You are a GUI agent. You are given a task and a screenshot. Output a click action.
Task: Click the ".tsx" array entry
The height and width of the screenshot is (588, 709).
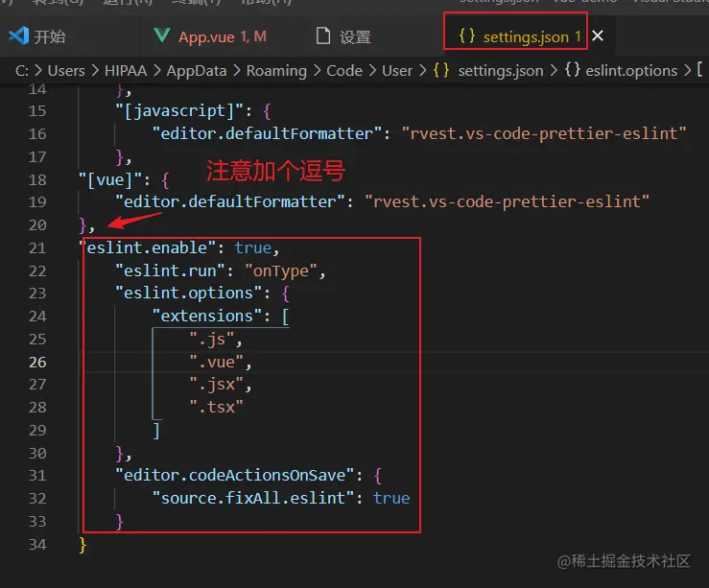[x=216, y=408]
